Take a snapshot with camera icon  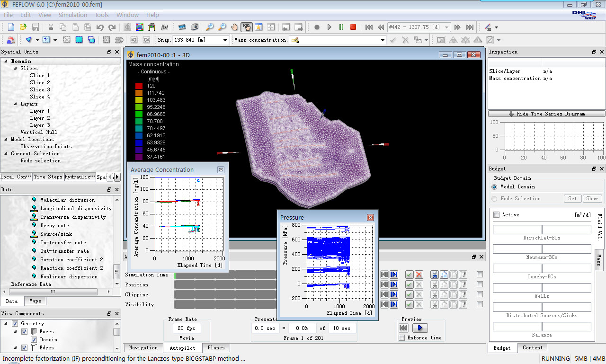[x=195, y=27]
